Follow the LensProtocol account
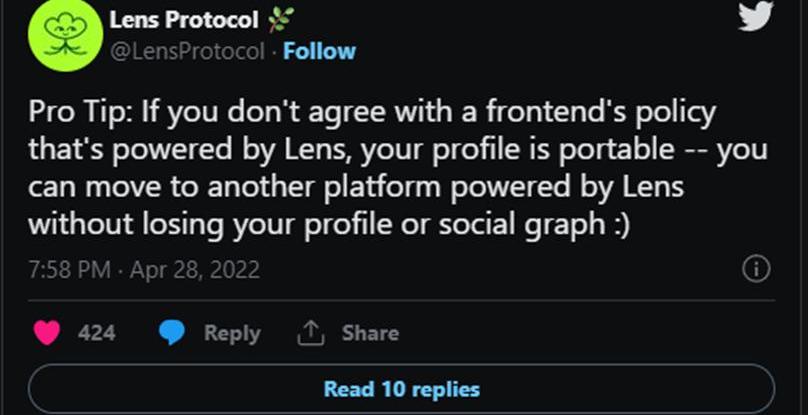This screenshot has height=415, width=808. (319, 51)
